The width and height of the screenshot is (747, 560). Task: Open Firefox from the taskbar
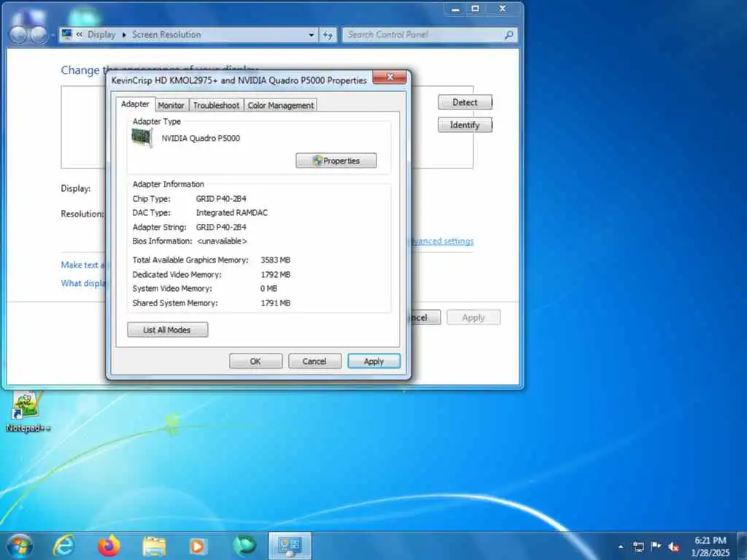tap(109, 545)
